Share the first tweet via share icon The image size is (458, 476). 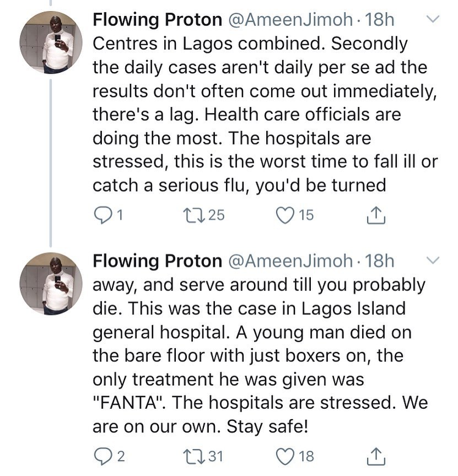(375, 215)
